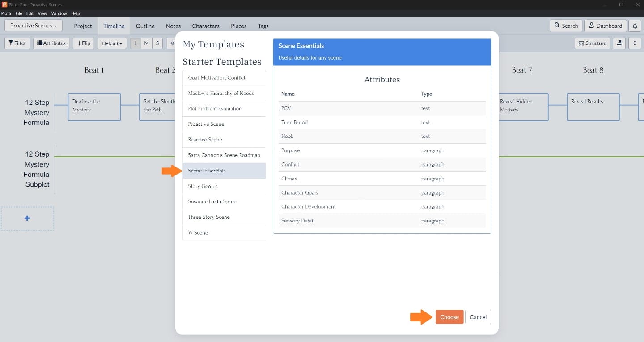The height and width of the screenshot is (342, 644).
Task: Open the Attributes list button
Action: pyautogui.click(x=51, y=43)
